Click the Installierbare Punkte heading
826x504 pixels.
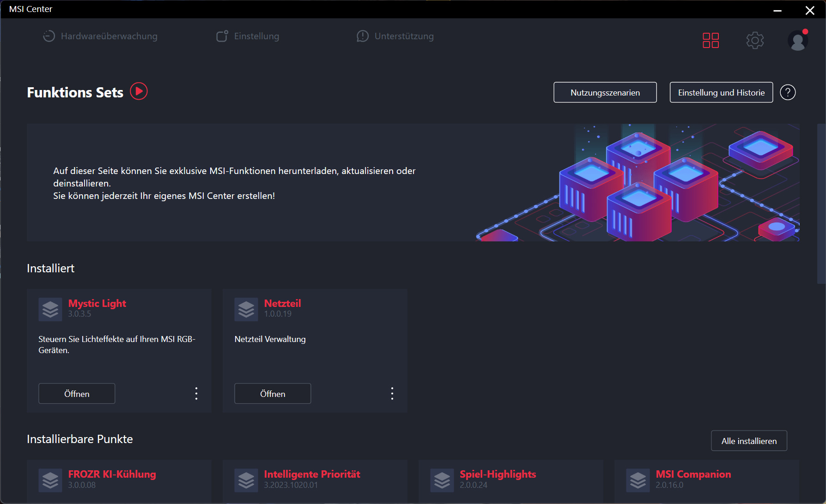coord(80,439)
